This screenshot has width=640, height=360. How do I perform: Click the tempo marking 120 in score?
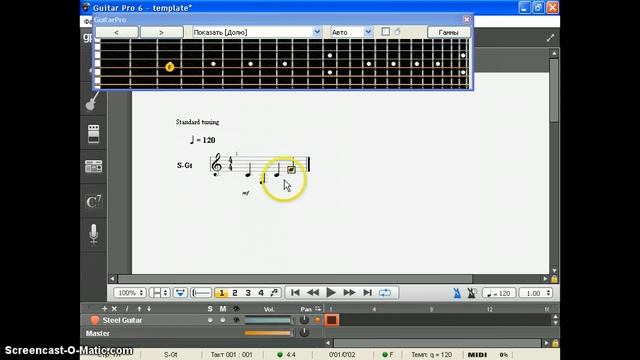coord(202,140)
